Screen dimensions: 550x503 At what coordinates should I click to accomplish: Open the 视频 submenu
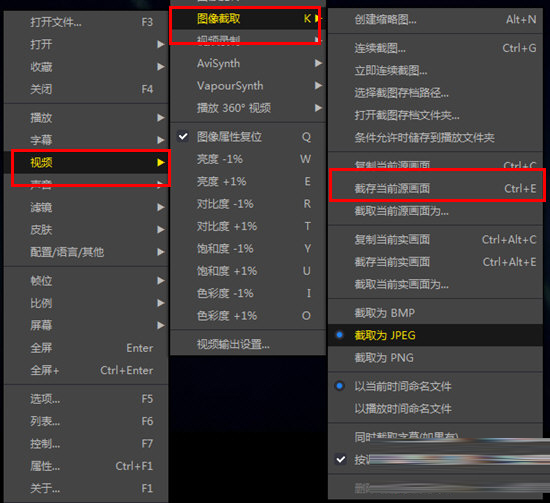coord(86,162)
